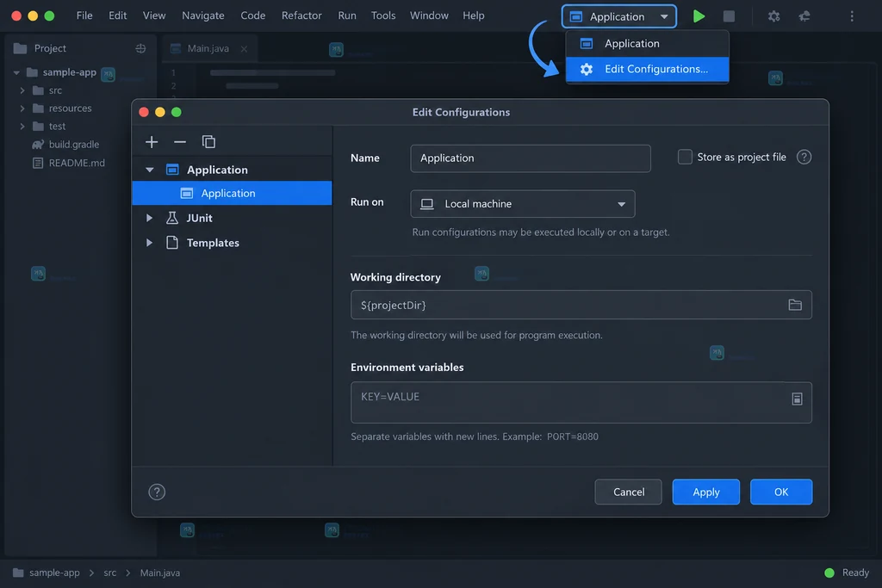Screen dimensions: 882x588
Task: Select build.gradle in the Project tree
Action: tap(74, 145)
